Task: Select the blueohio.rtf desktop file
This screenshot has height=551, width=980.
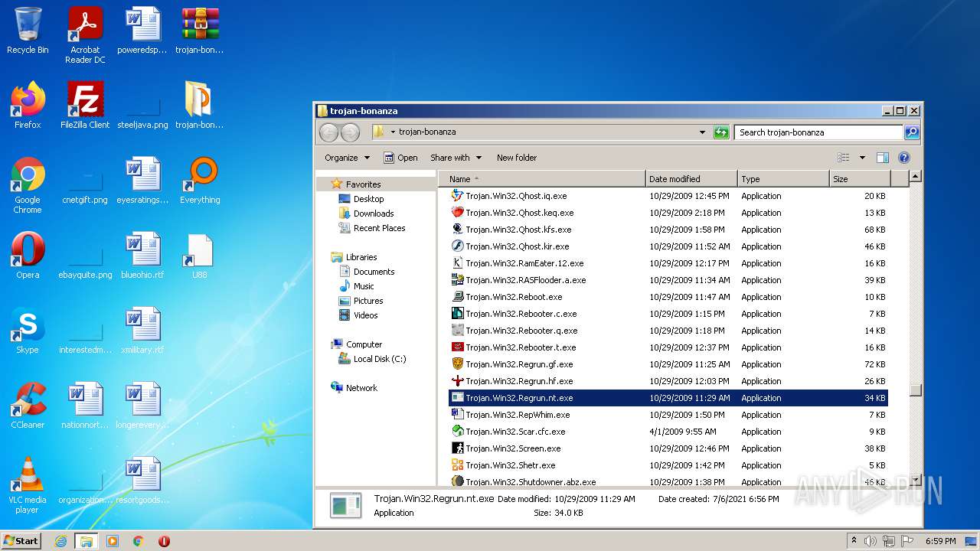Action: 142,256
